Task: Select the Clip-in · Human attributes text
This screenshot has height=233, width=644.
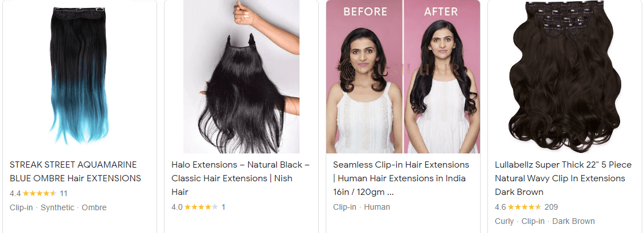Action: tap(362, 207)
